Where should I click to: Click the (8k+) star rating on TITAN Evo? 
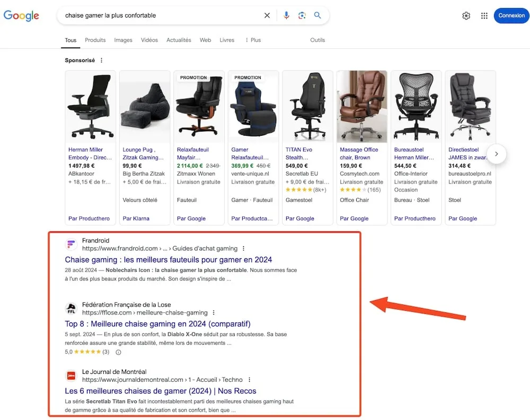[306, 190]
